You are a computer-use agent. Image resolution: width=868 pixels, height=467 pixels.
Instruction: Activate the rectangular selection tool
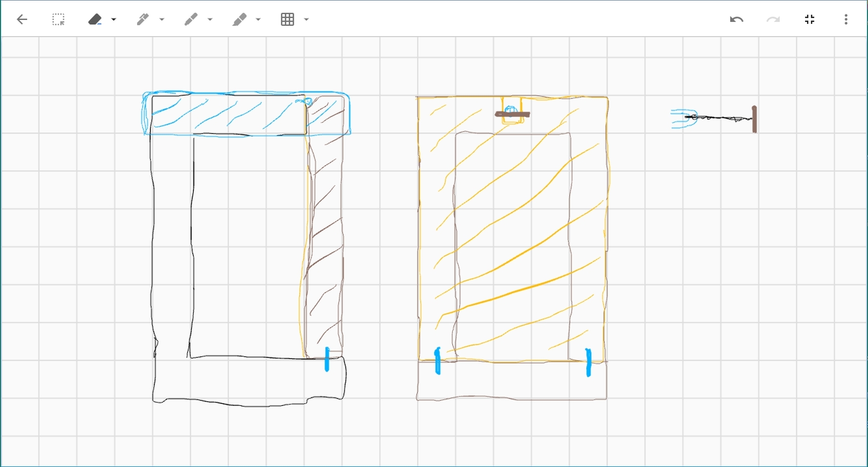(58, 20)
